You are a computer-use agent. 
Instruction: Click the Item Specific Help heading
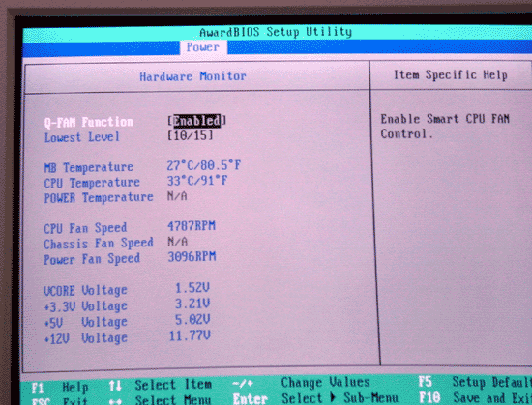pos(450,74)
